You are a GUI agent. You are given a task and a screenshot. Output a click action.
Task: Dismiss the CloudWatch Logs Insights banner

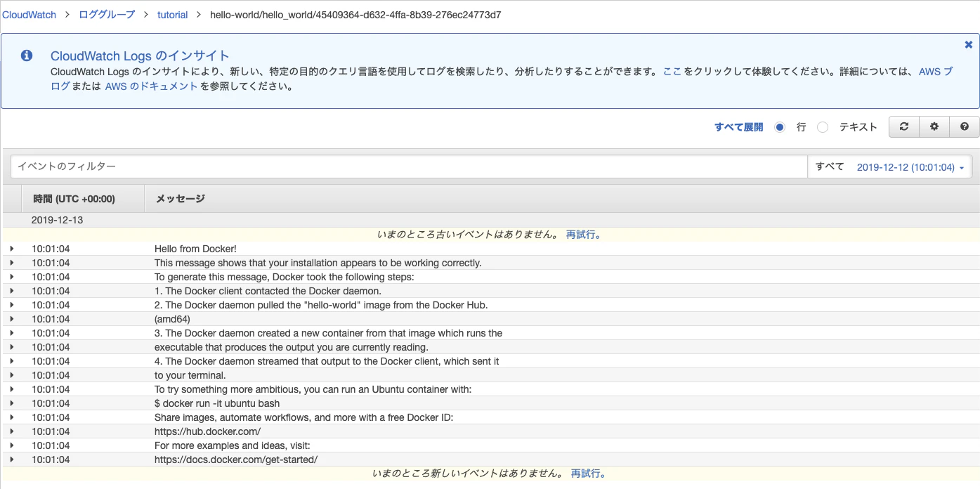click(968, 44)
